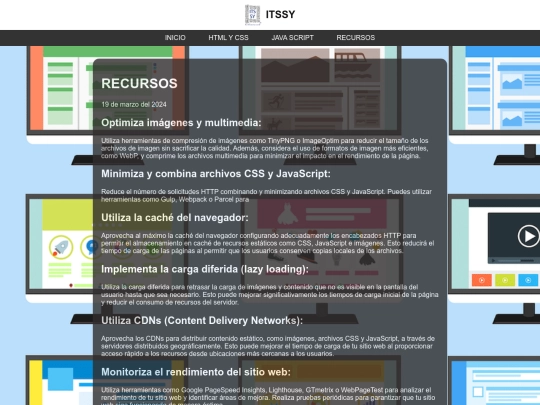This screenshot has height=405, width=540.
Task: Click heading Implementa la carga diferida
Action: pyautogui.click(x=205, y=269)
